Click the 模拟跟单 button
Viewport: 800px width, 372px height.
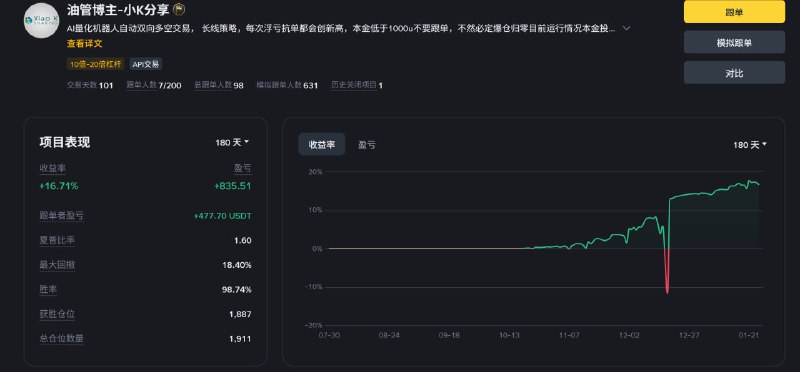click(x=734, y=42)
